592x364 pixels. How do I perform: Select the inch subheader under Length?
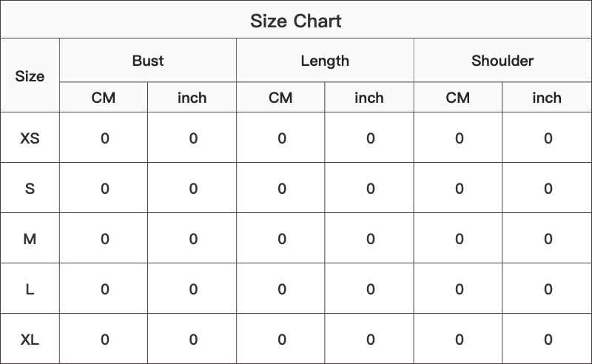click(x=369, y=98)
